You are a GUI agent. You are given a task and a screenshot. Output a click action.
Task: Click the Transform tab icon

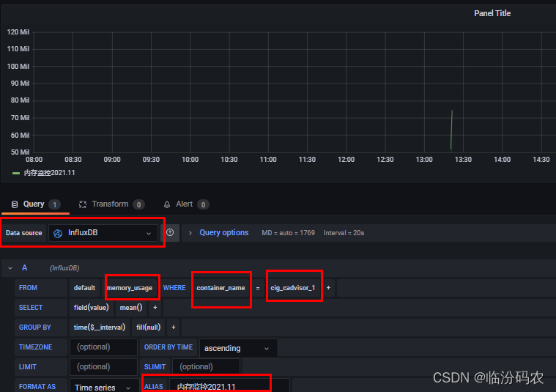tap(83, 204)
